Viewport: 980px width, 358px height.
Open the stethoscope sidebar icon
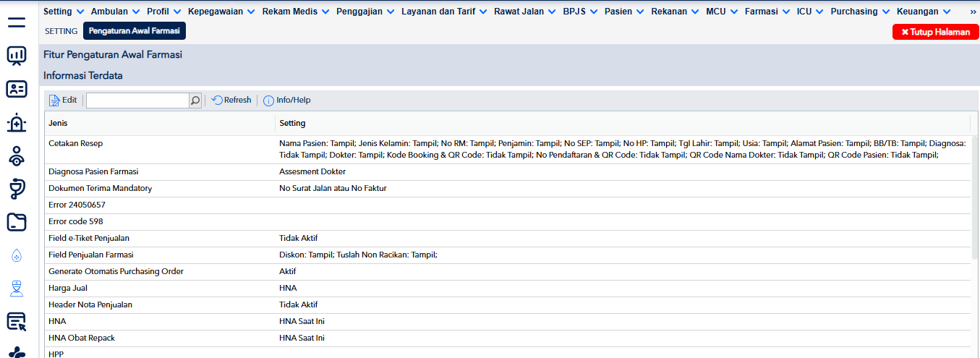16,189
